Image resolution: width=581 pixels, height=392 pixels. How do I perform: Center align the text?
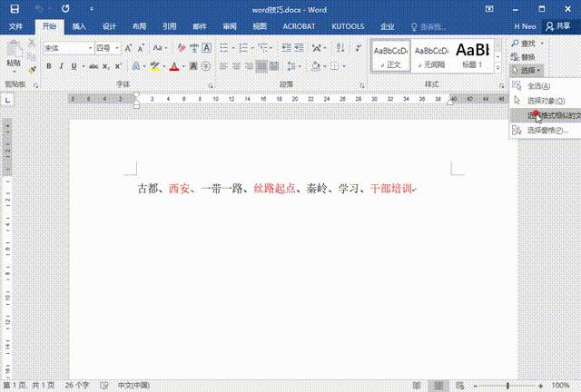(x=236, y=66)
